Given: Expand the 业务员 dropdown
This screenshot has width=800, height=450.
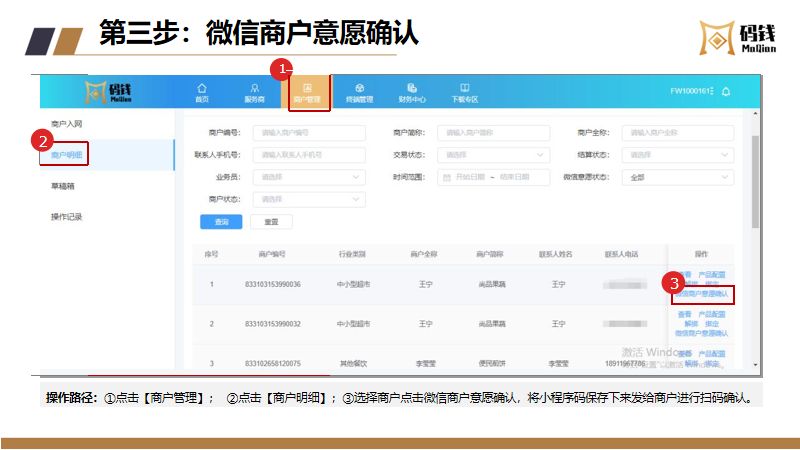Looking at the screenshot, I should pyautogui.click(x=308, y=177).
